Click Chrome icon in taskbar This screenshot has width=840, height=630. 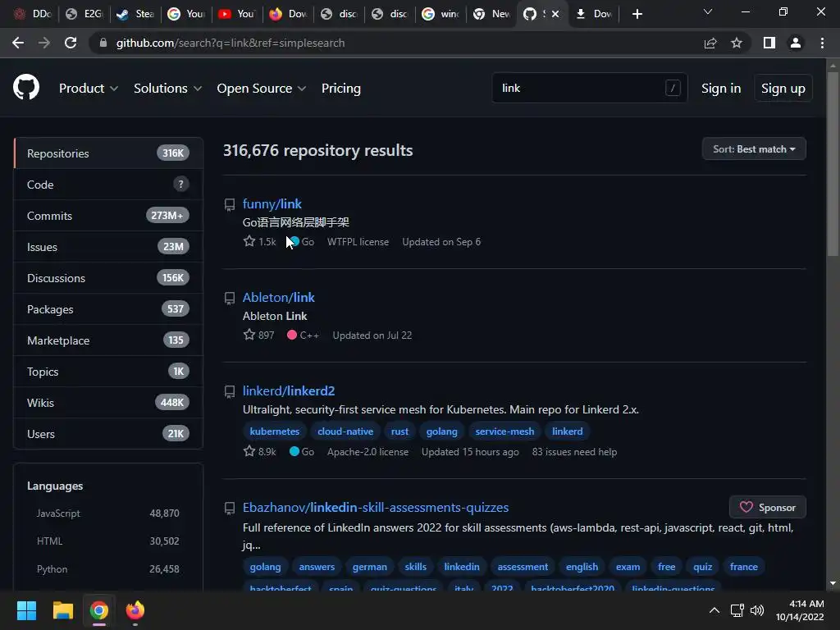pos(99,610)
